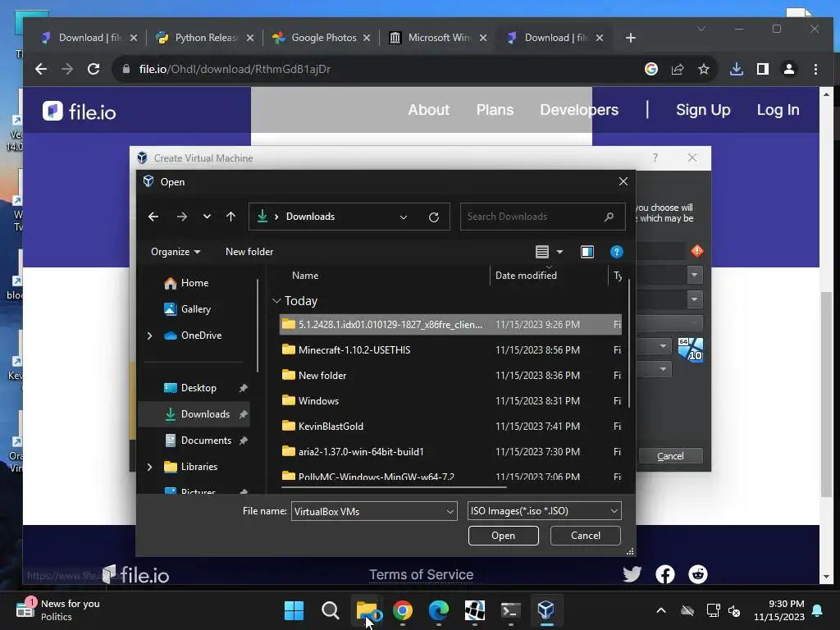Open VirtualBox from the taskbar
The image size is (840, 630).
tap(546, 610)
